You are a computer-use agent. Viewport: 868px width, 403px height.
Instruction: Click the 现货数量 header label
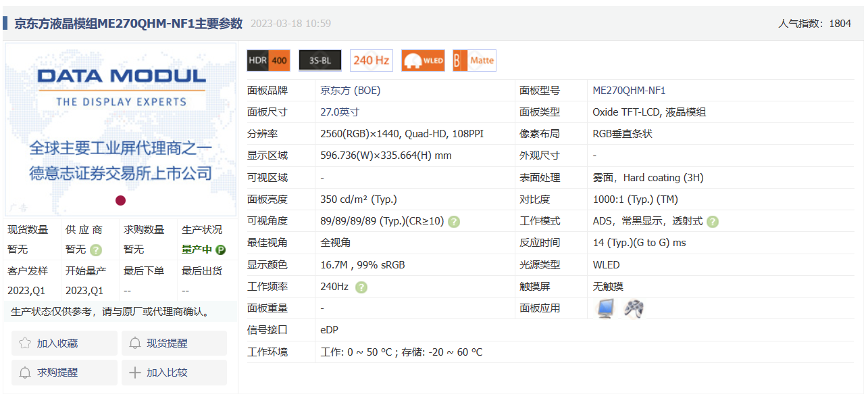[x=28, y=230]
